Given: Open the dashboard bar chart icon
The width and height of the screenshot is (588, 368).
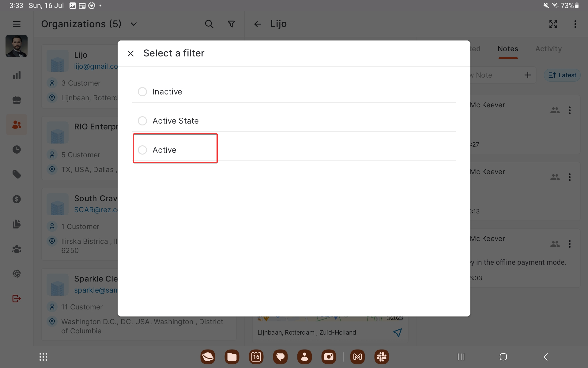Looking at the screenshot, I should point(17,75).
